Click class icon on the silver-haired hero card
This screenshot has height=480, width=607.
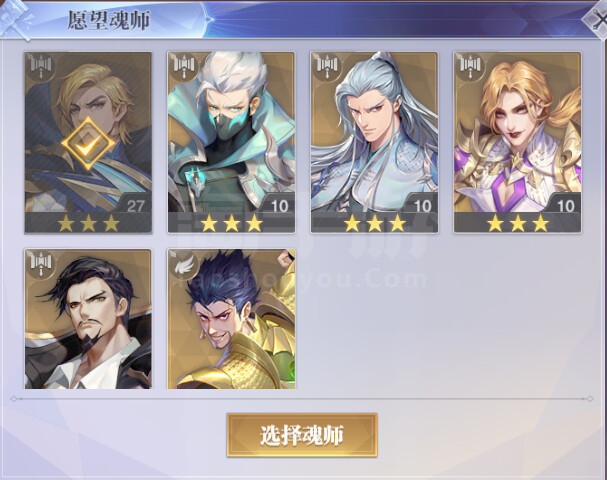click(328, 66)
